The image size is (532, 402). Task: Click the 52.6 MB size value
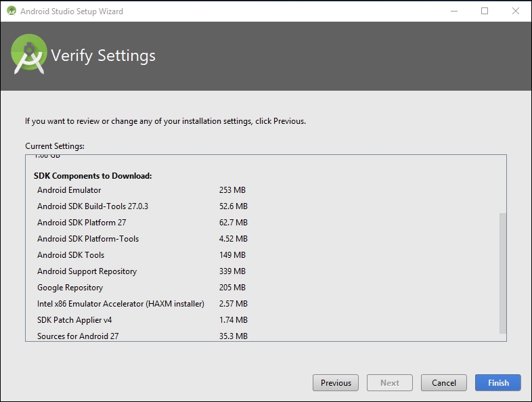click(233, 206)
